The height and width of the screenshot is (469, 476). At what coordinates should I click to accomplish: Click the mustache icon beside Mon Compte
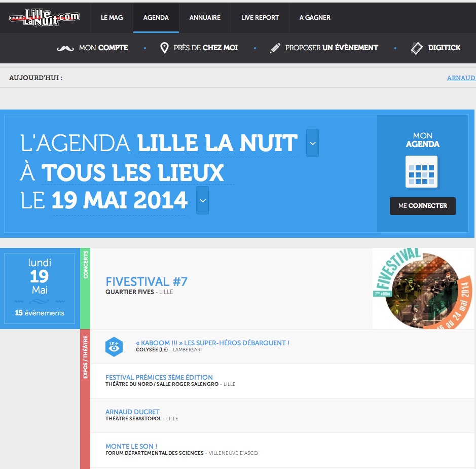(x=65, y=48)
